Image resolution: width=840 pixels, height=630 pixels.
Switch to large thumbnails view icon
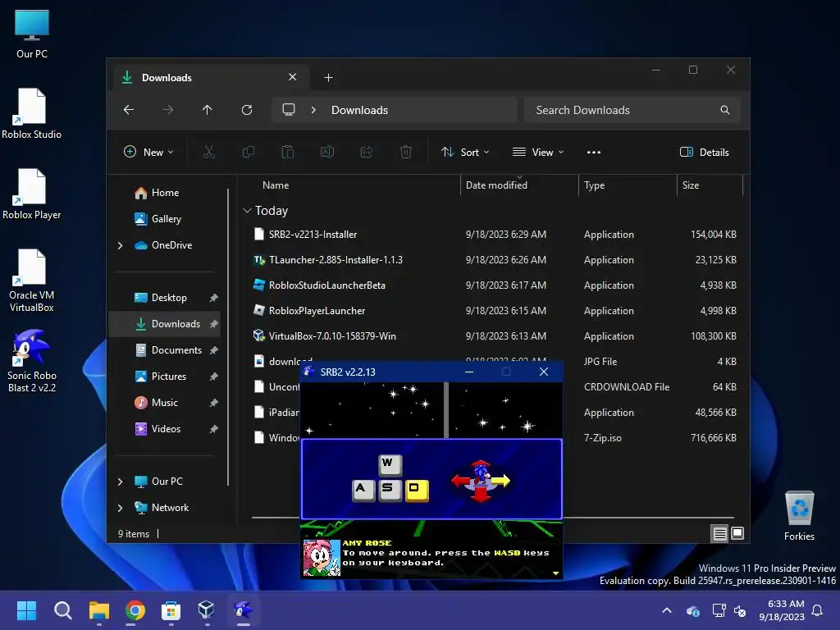coord(737,533)
